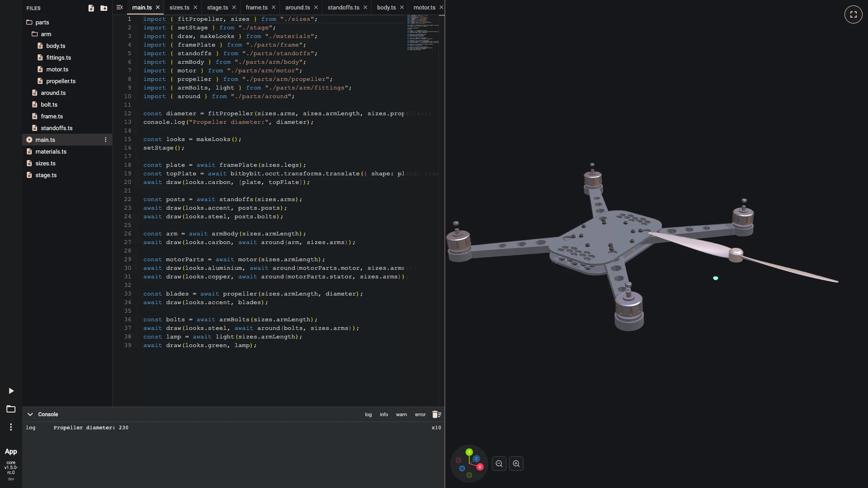This screenshot has width=868, height=488.
Task: Toggle fullscreen for the 3D viewport
Action: pyautogui.click(x=853, y=14)
